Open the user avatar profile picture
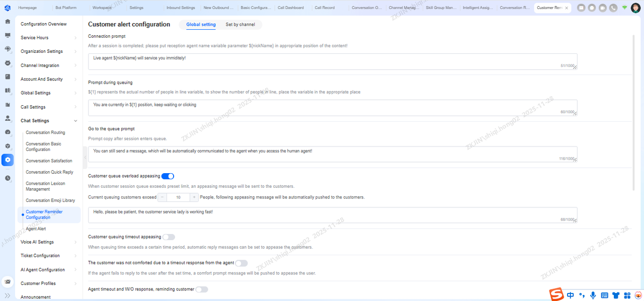The height and width of the screenshot is (301, 644). point(635,8)
